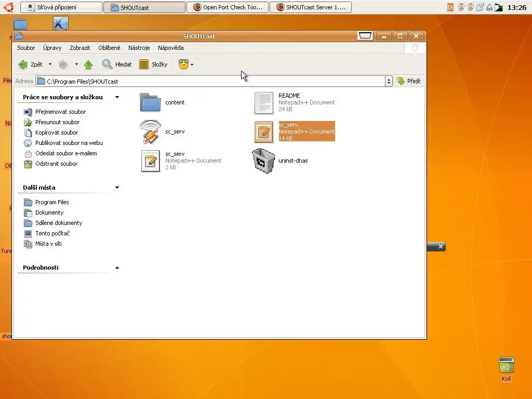Click Kopírovat soubor icon
532x399 pixels.
(28, 132)
